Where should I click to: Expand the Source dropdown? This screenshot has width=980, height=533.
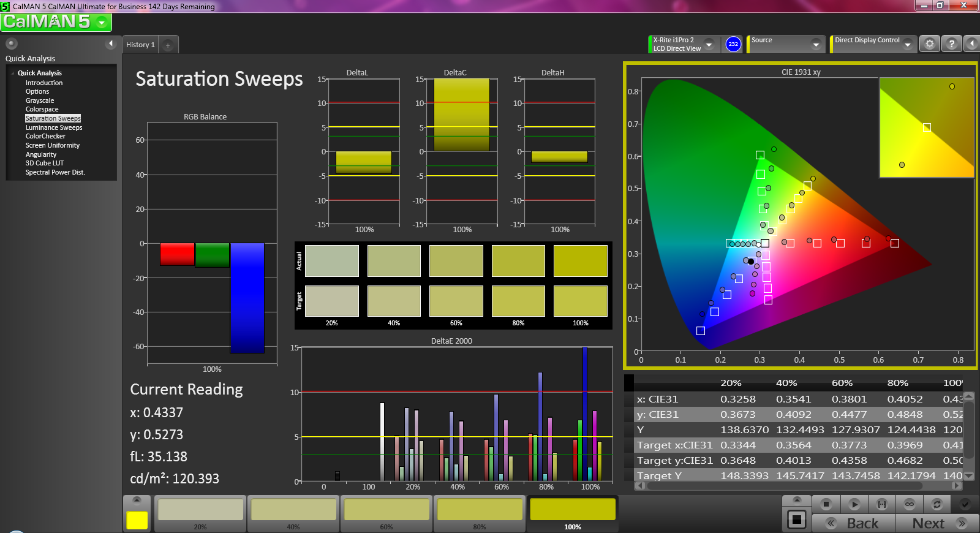pyautogui.click(x=815, y=44)
